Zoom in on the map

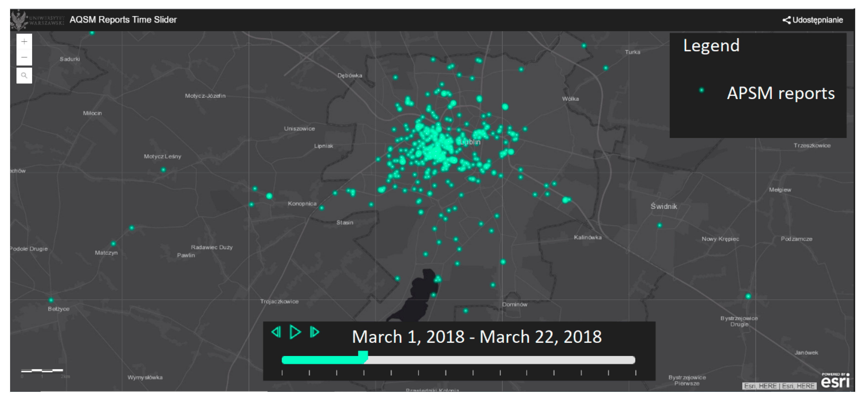click(24, 42)
